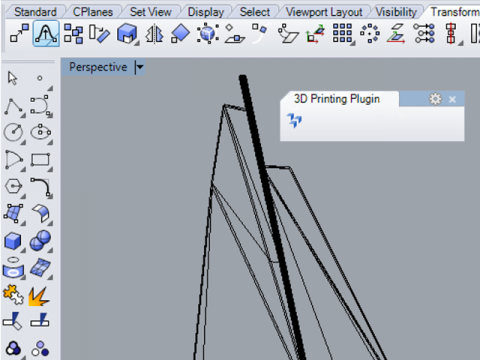Switch to the Transform toolbar tab

455,12
